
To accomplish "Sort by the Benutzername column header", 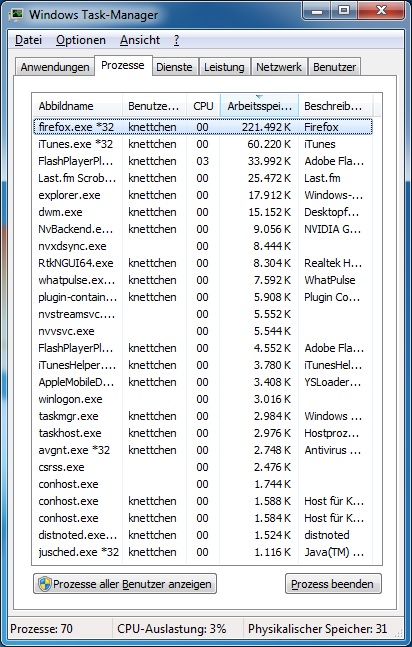I will [x=154, y=106].
